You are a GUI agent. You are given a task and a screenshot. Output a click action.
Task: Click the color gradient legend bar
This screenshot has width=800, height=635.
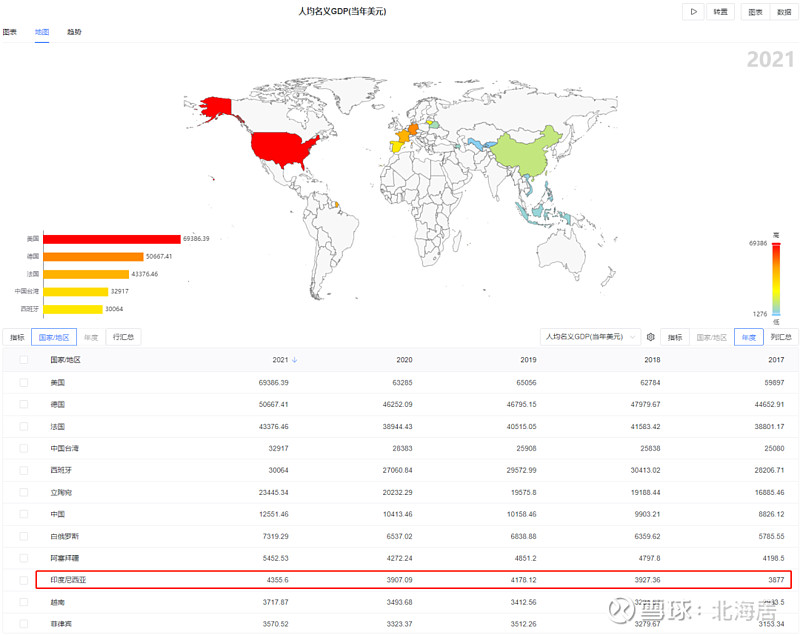776,279
